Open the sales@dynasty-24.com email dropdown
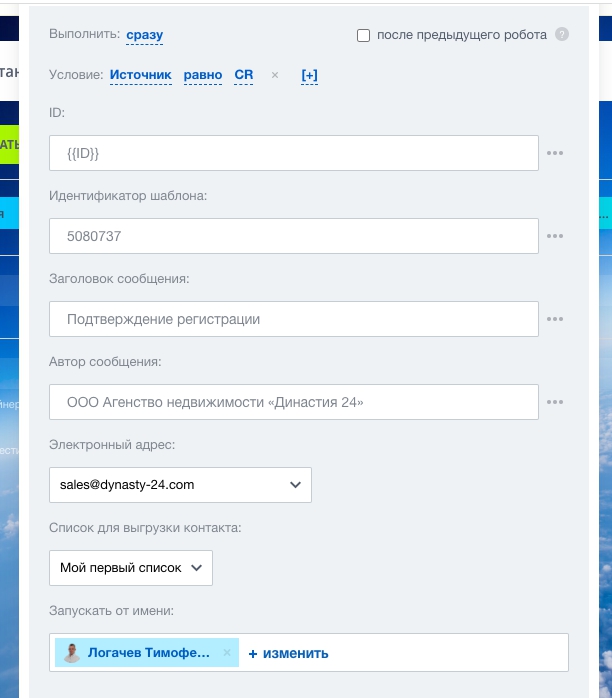The image size is (612, 698). point(180,485)
